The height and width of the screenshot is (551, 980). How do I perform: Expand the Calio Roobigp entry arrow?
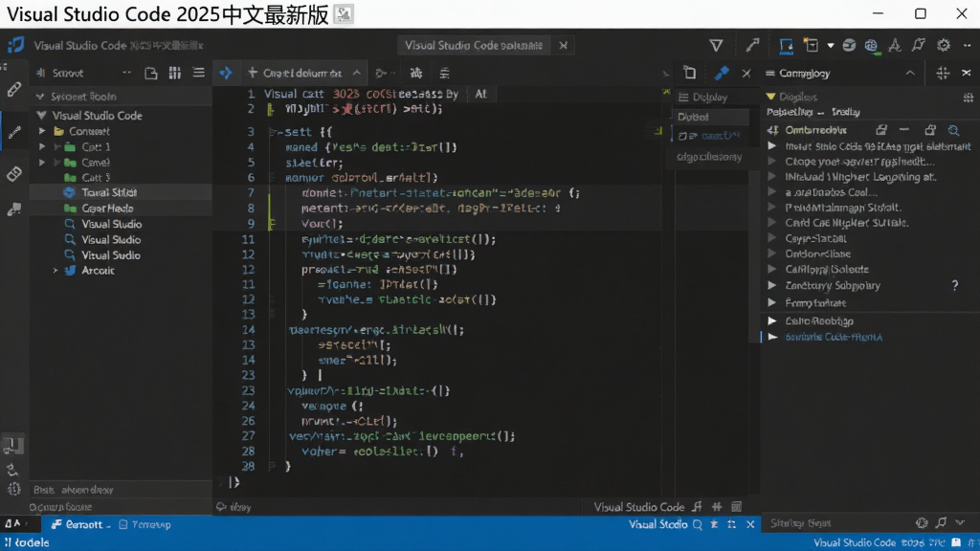772,320
